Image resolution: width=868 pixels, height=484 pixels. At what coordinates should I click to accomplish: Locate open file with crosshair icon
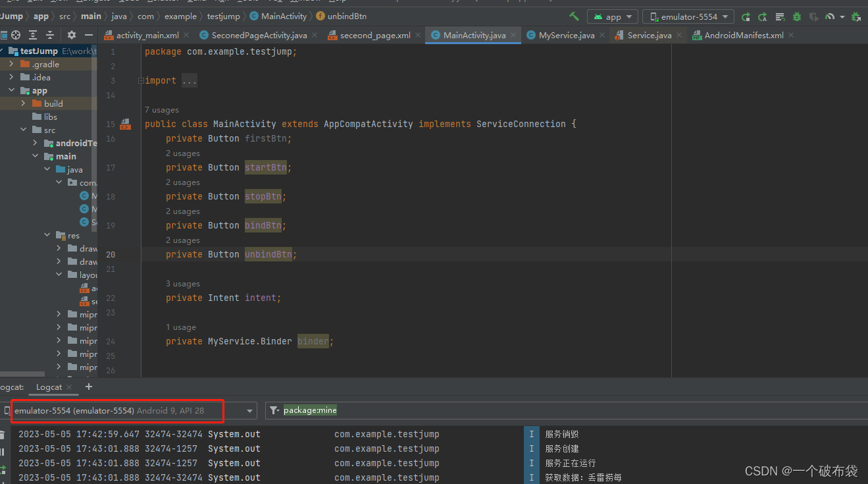point(15,35)
